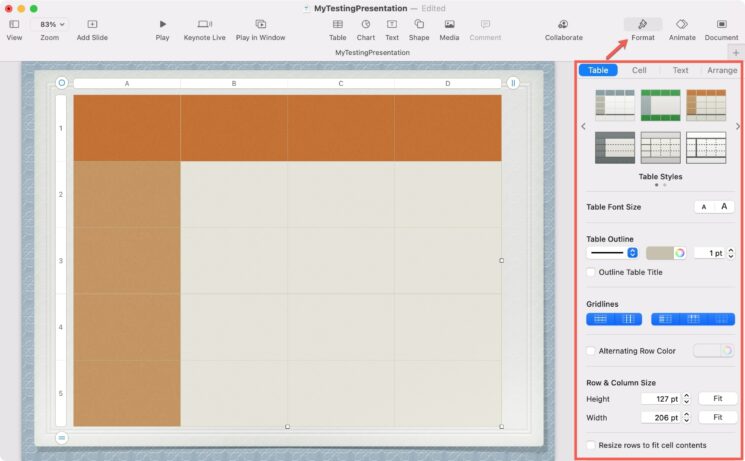The image size is (745, 461).
Task: Open the View menu icon in toolbar
Action: click(x=14, y=24)
